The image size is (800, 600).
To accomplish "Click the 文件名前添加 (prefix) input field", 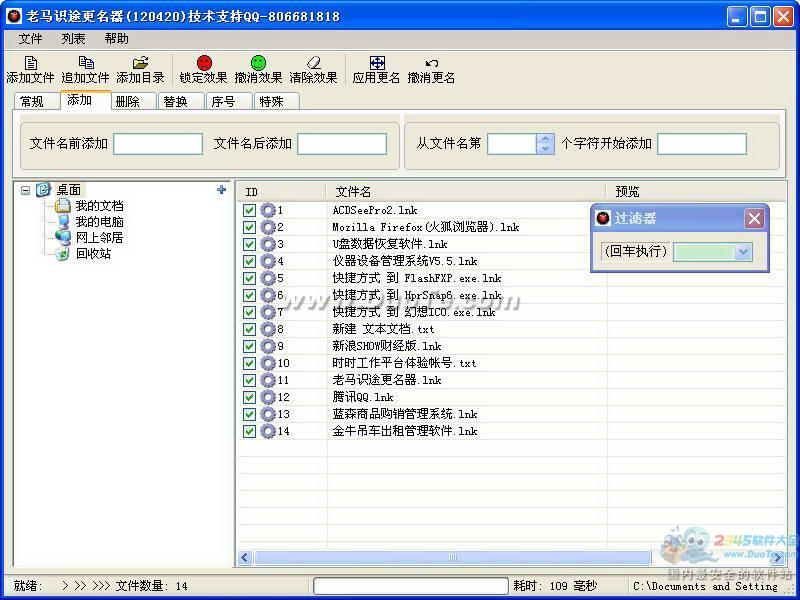I will pyautogui.click(x=158, y=144).
